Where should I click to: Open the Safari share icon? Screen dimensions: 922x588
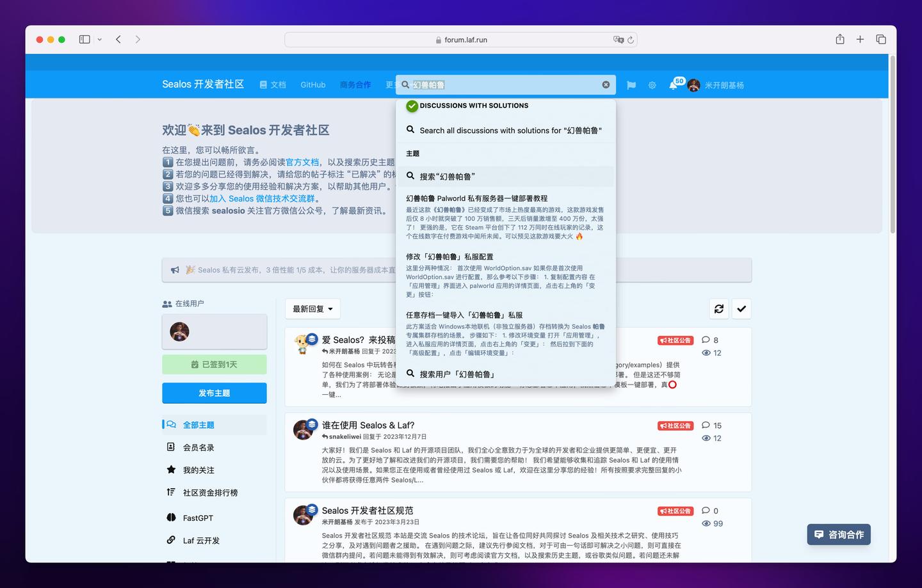(x=839, y=39)
